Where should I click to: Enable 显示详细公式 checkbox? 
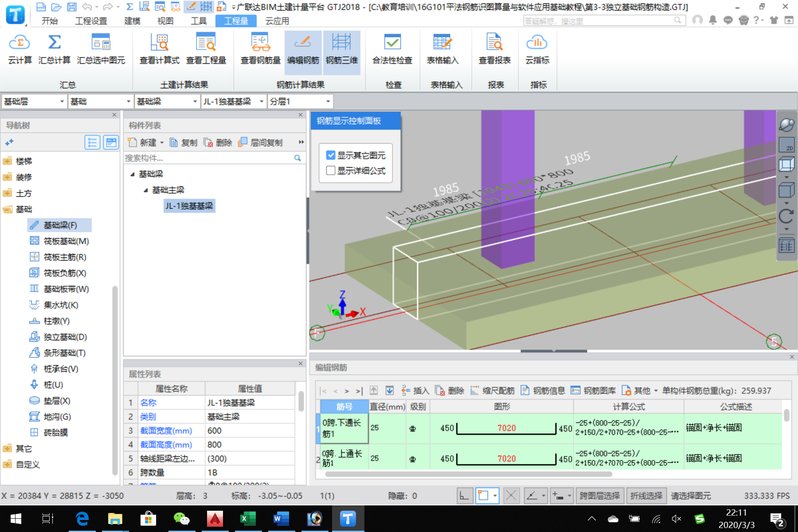[331, 171]
